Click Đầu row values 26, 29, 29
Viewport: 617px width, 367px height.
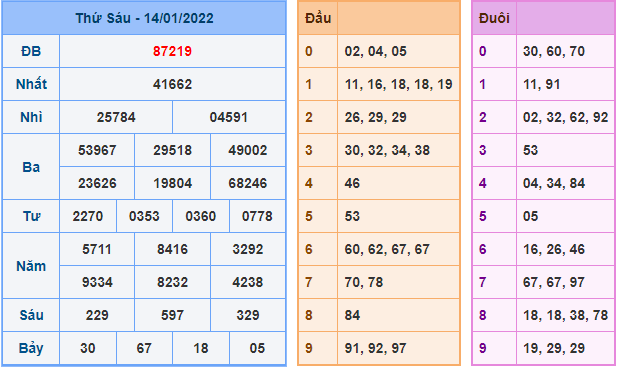coord(376,117)
